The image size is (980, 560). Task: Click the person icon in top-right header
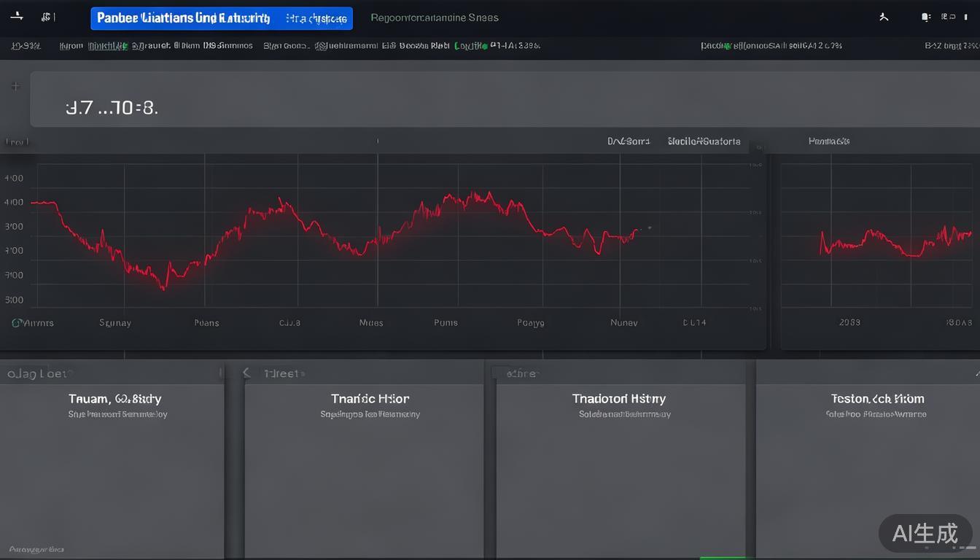tap(884, 17)
